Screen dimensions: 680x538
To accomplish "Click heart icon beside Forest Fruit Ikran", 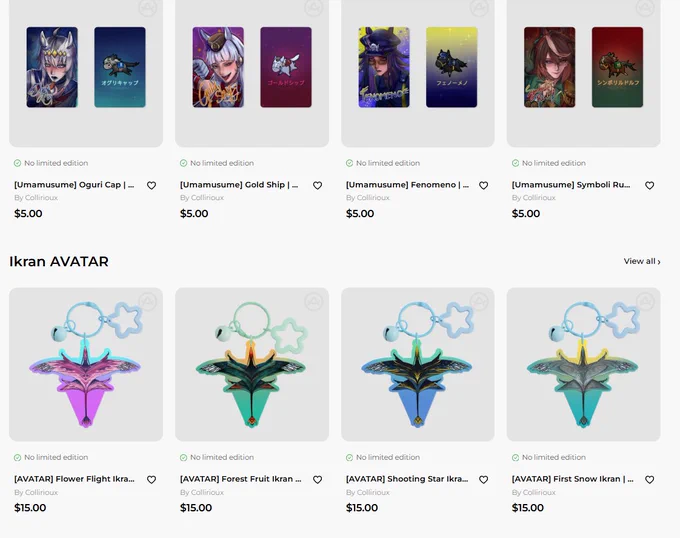I will point(317,480).
